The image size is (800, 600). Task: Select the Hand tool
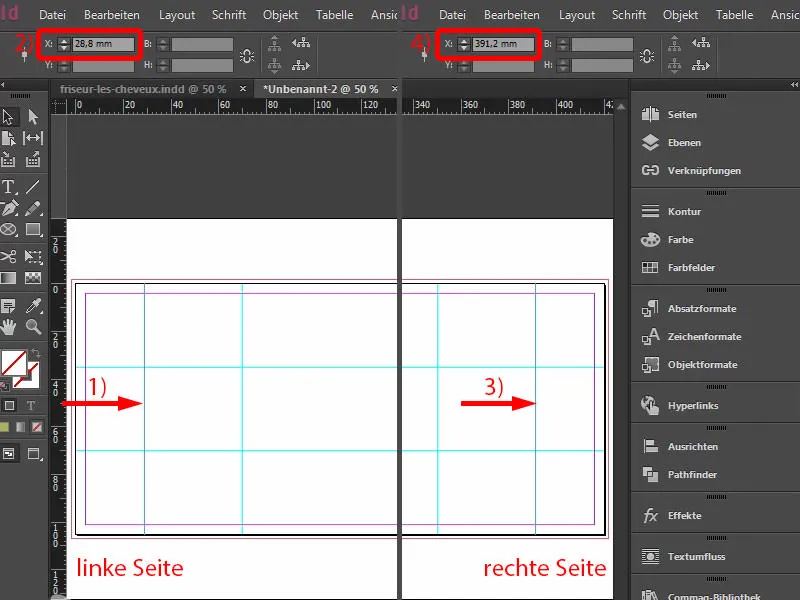pyautogui.click(x=8, y=327)
